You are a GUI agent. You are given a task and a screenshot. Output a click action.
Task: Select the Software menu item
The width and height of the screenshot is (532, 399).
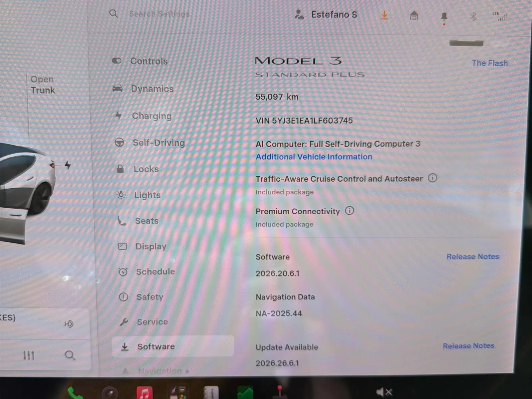[x=173, y=346]
